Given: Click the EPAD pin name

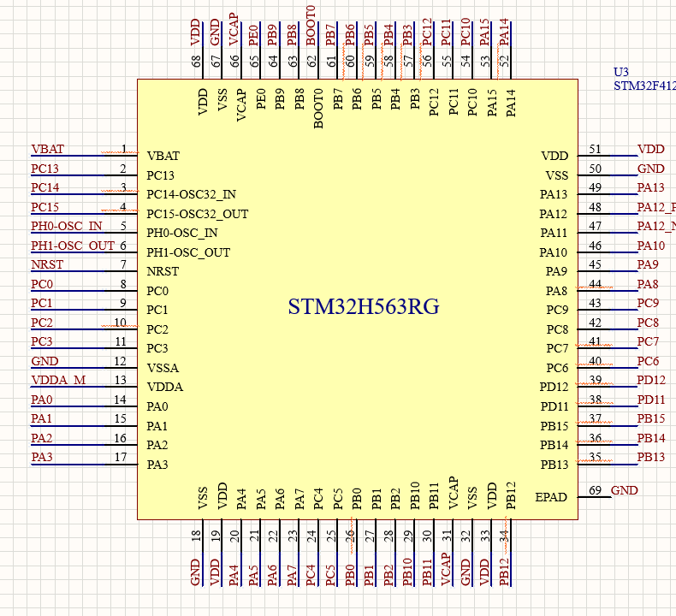Looking at the screenshot, I should tap(551, 497).
